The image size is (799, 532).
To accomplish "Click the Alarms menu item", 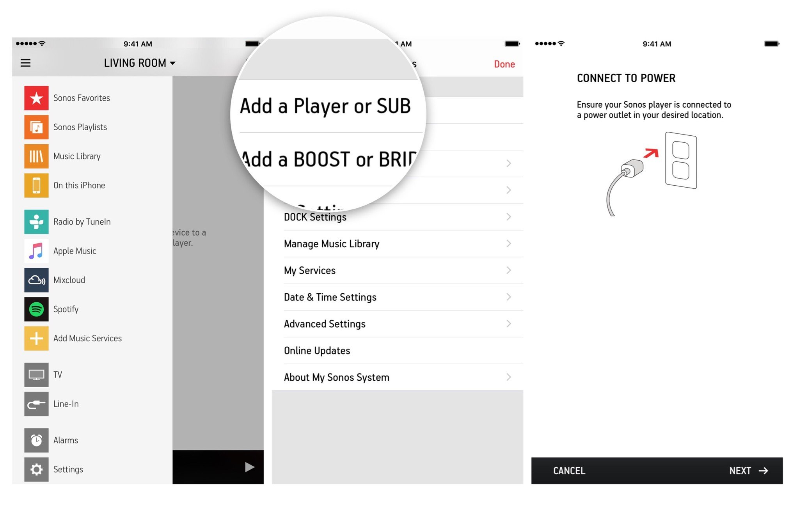I will click(x=66, y=440).
